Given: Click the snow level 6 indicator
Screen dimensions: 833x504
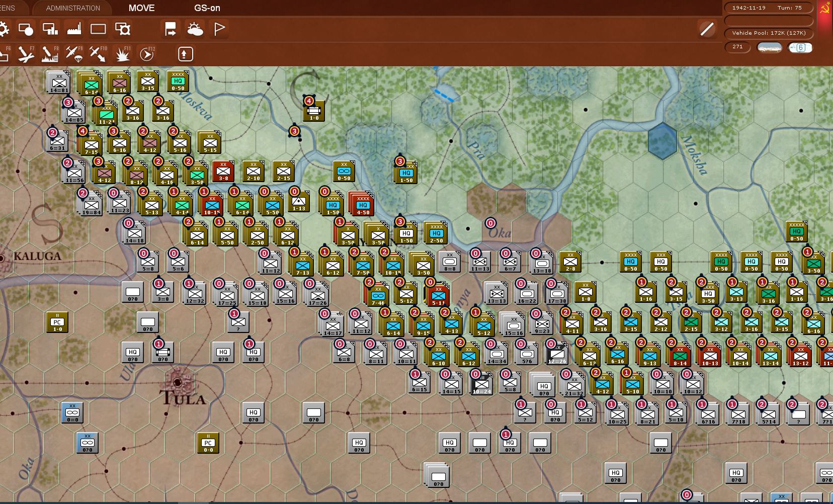Looking at the screenshot, I should tap(800, 47).
